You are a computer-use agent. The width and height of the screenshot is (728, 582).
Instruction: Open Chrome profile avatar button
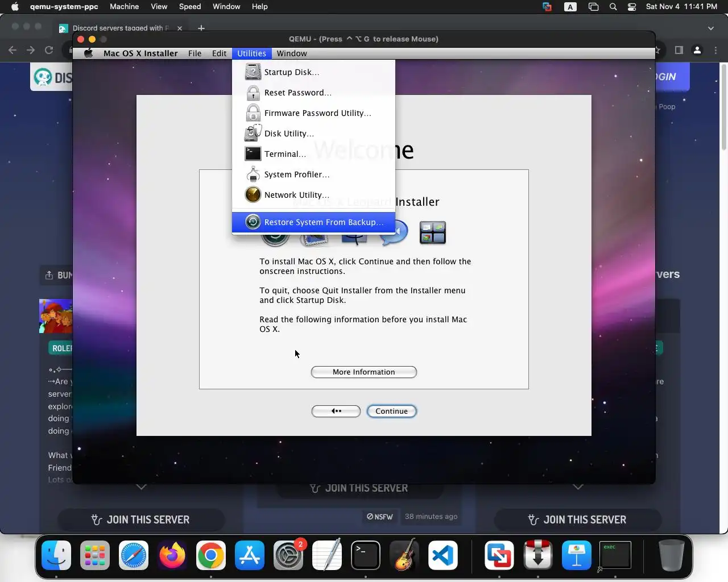click(x=697, y=50)
